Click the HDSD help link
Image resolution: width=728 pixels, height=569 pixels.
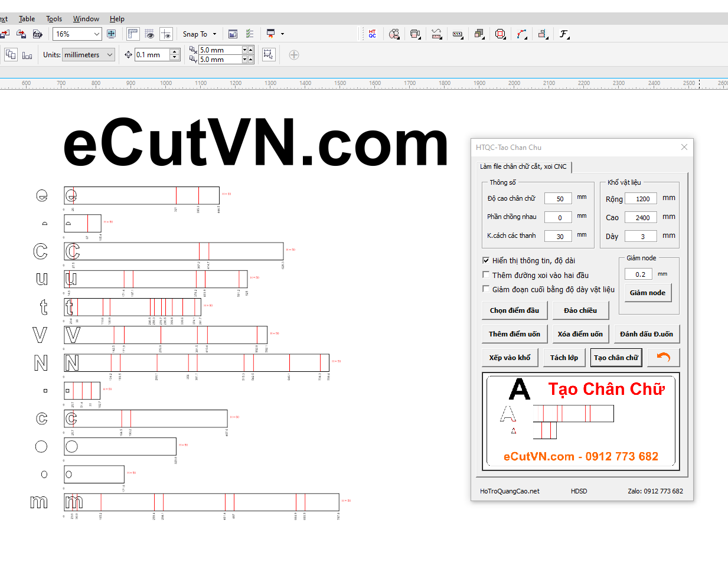[x=579, y=491]
